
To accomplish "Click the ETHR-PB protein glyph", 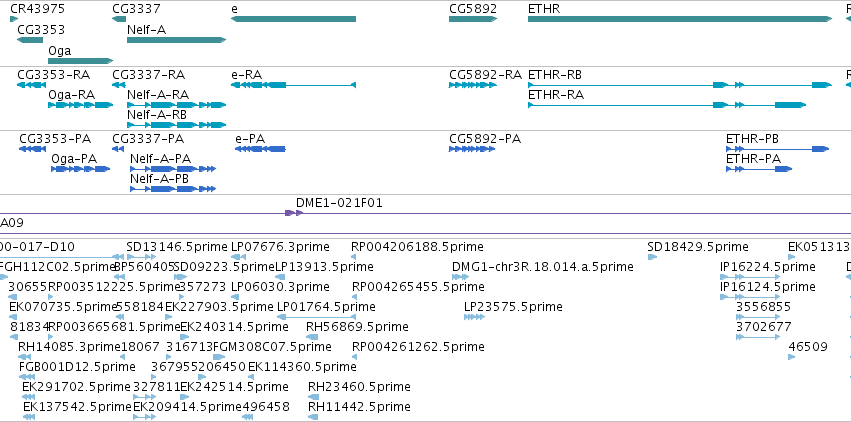I will [778, 149].
